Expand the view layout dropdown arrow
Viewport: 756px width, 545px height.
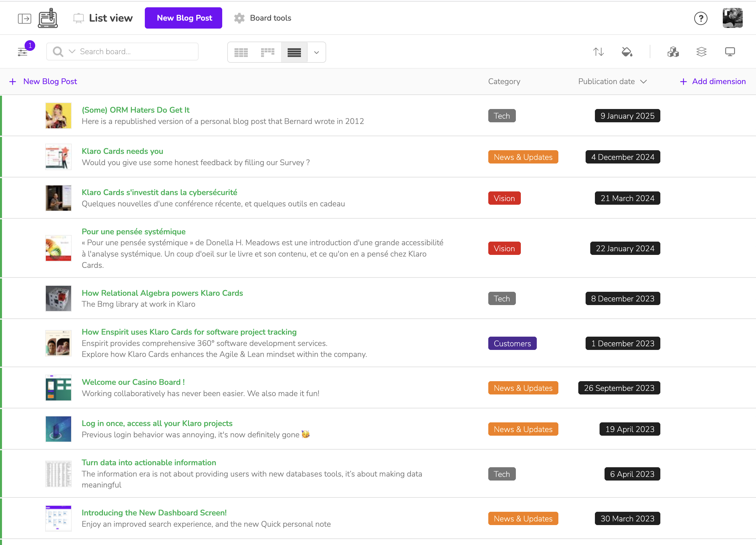[x=316, y=53]
